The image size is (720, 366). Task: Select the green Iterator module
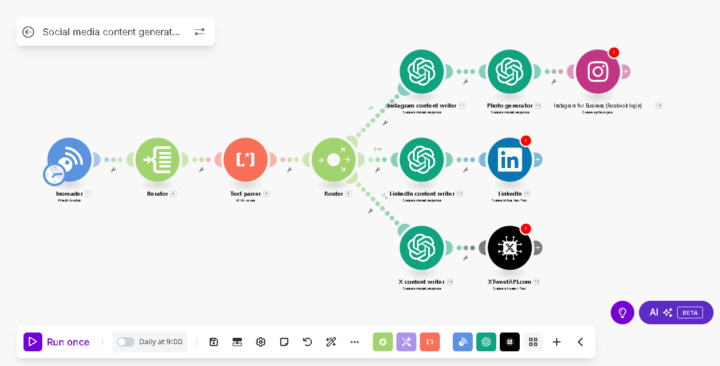(x=158, y=160)
